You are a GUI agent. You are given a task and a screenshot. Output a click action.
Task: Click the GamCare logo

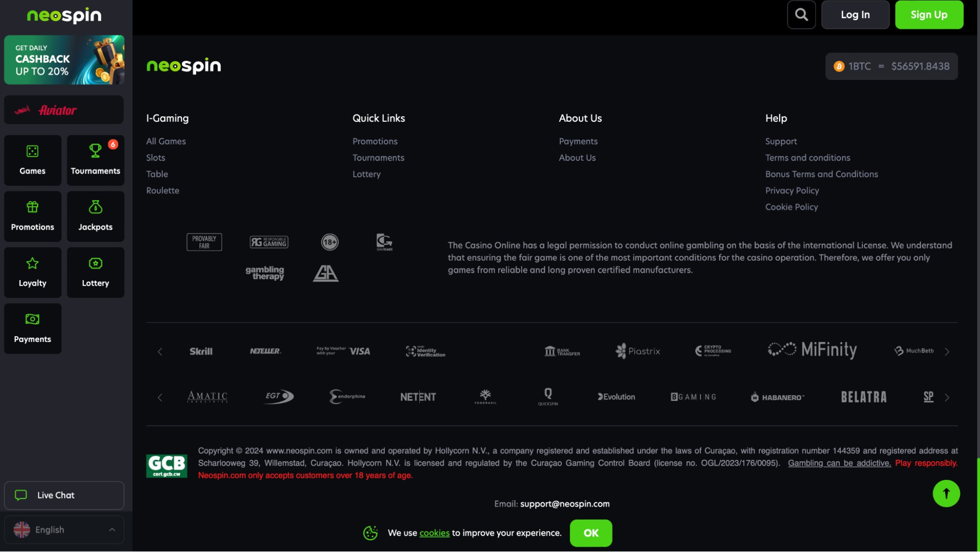[384, 242]
